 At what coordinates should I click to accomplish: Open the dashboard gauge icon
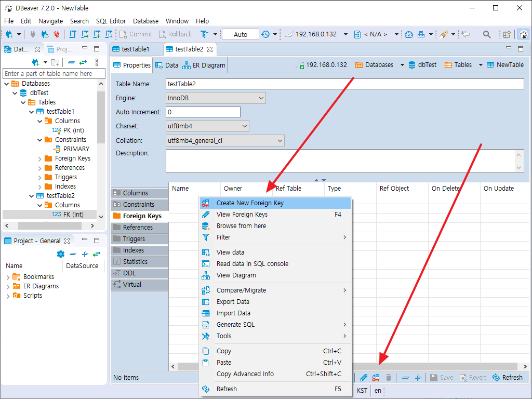pyautogui.click(x=409, y=34)
